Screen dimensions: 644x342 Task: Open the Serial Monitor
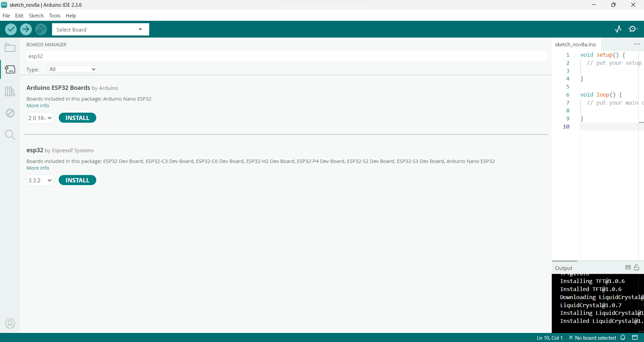pyautogui.click(x=633, y=29)
